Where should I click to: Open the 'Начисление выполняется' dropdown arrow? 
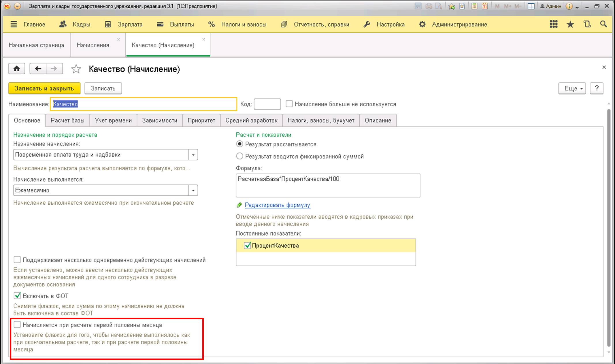193,190
